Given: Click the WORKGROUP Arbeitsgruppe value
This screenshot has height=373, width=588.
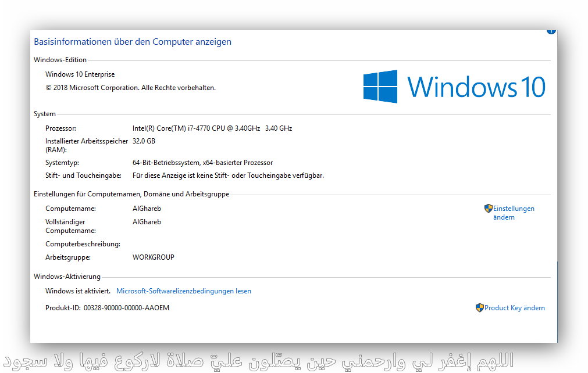Looking at the screenshot, I should (154, 257).
